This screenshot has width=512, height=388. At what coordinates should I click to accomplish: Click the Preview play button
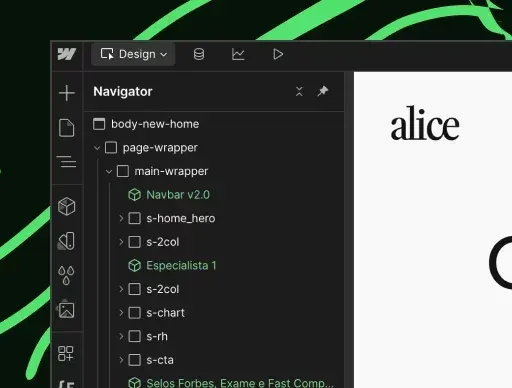tap(278, 54)
